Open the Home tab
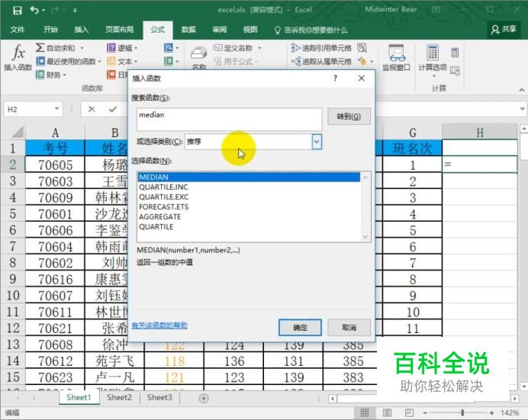This screenshot has width=528, height=420. [50, 30]
